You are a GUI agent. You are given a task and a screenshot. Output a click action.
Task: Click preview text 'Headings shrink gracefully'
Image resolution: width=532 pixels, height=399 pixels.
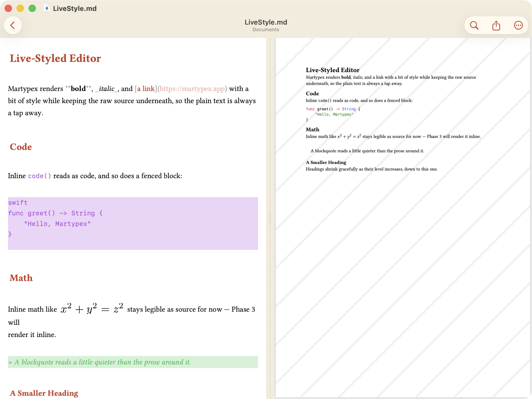(x=332, y=169)
